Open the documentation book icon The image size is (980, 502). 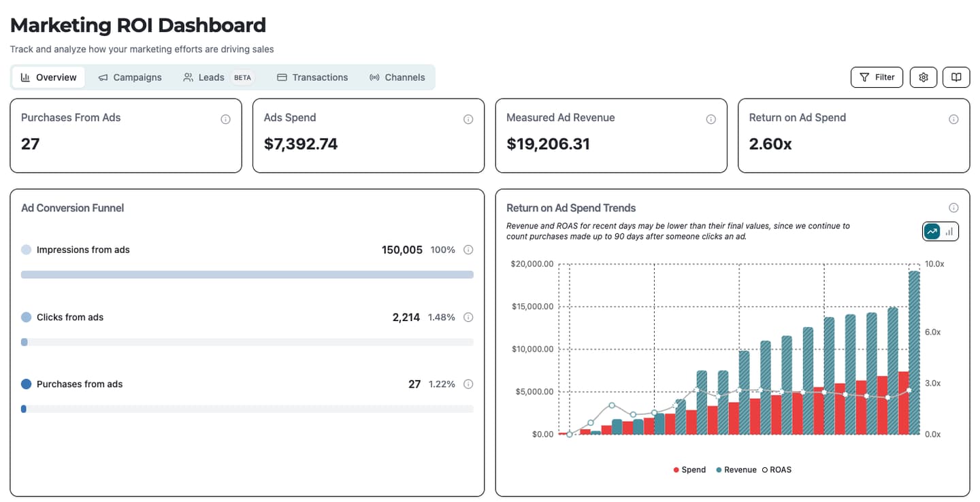[956, 78]
